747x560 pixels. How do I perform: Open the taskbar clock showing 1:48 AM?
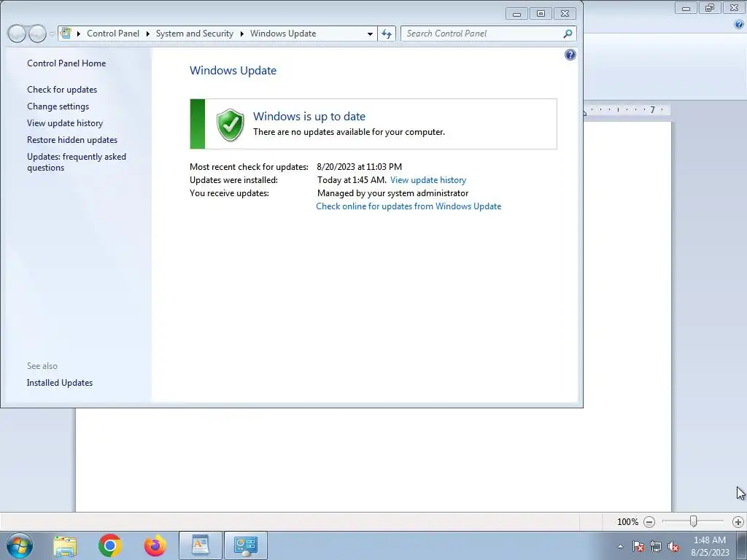(x=710, y=546)
